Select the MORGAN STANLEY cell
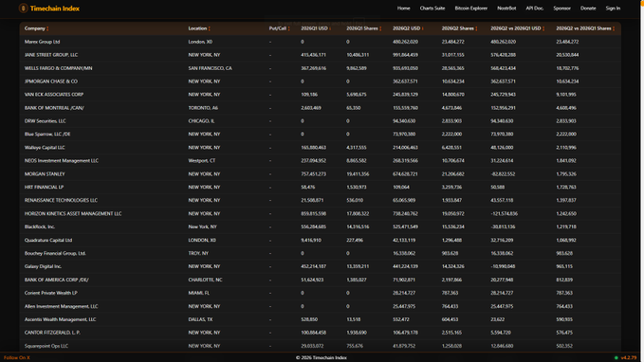This screenshot has height=362, width=644. [x=45, y=174]
